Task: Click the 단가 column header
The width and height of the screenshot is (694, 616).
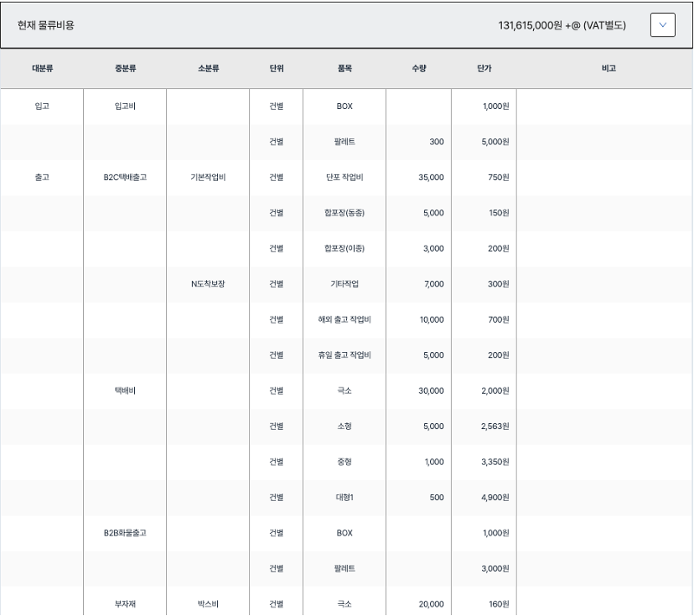Action: [484, 68]
